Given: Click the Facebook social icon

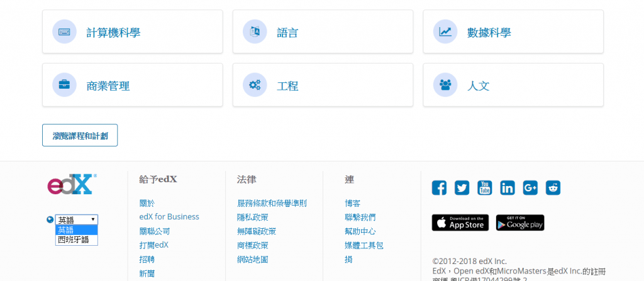Looking at the screenshot, I should tap(439, 188).
